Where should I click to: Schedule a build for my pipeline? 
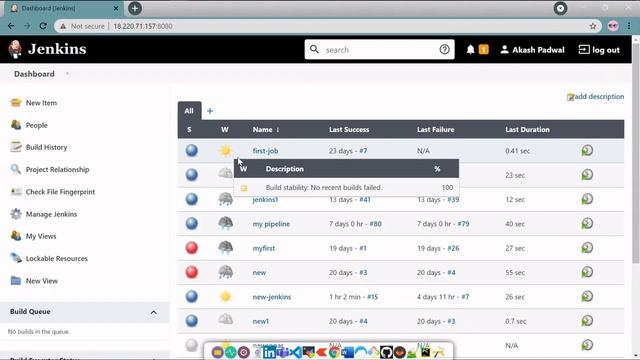click(587, 224)
